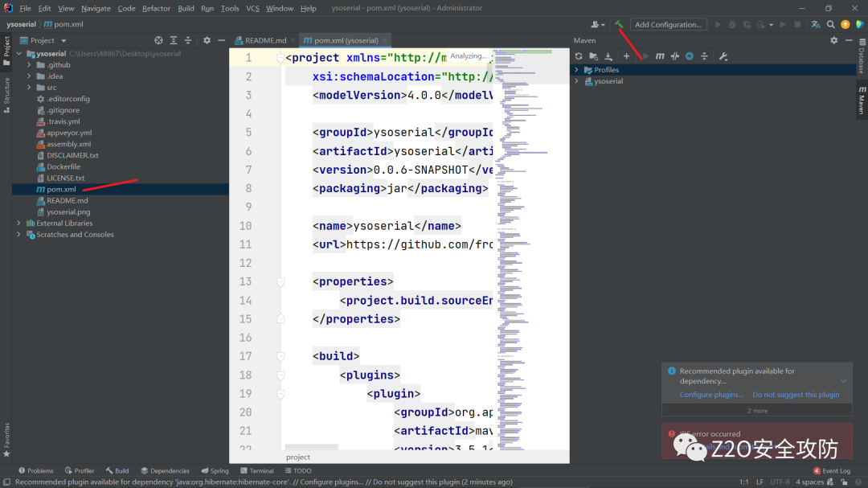Open Event Log in status bar
The width and height of the screenshot is (868, 488).
coord(832,471)
